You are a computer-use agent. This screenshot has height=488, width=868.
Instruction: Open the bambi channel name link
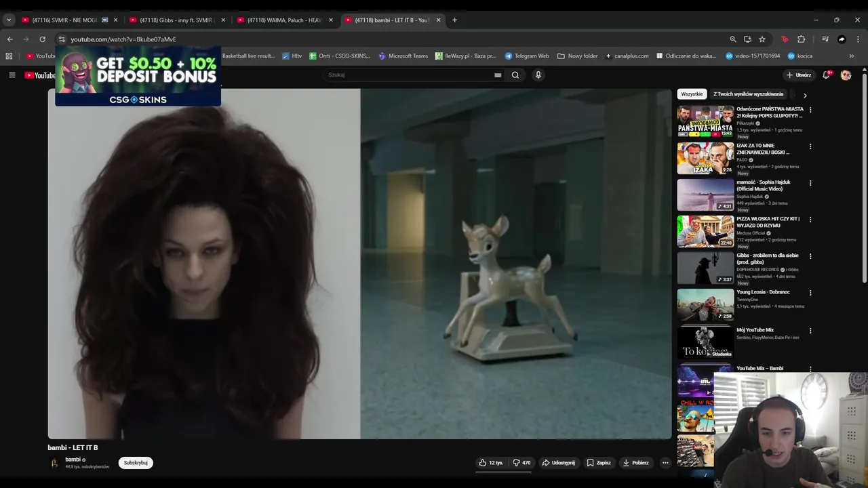click(x=73, y=460)
